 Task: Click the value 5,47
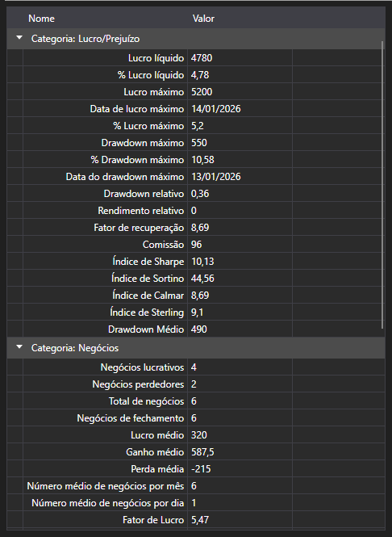pyautogui.click(x=200, y=520)
